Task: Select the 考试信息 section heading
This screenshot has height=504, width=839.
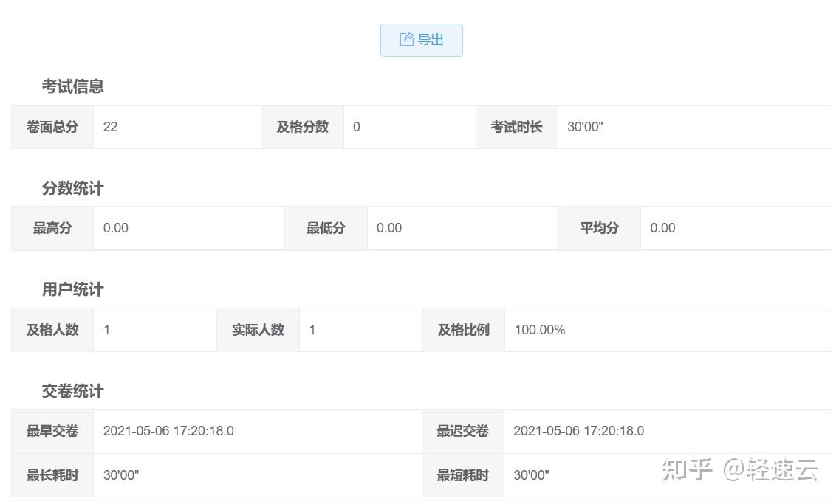Action: (72, 86)
